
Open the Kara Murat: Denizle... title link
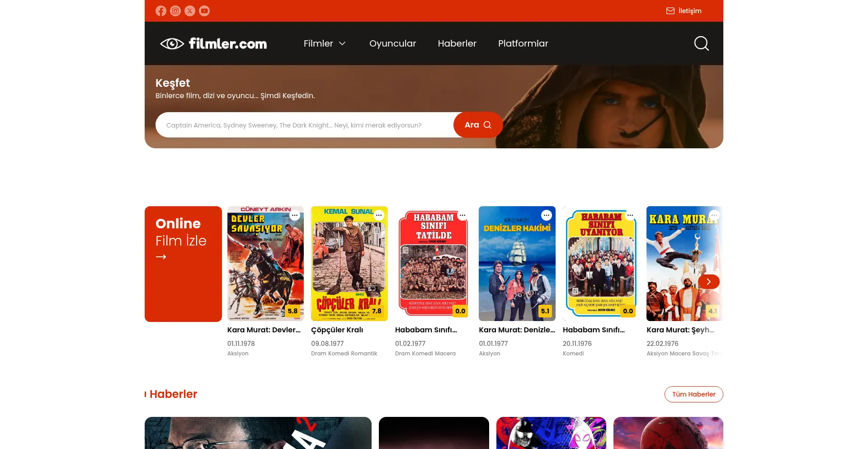pyautogui.click(x=517, y=330)
